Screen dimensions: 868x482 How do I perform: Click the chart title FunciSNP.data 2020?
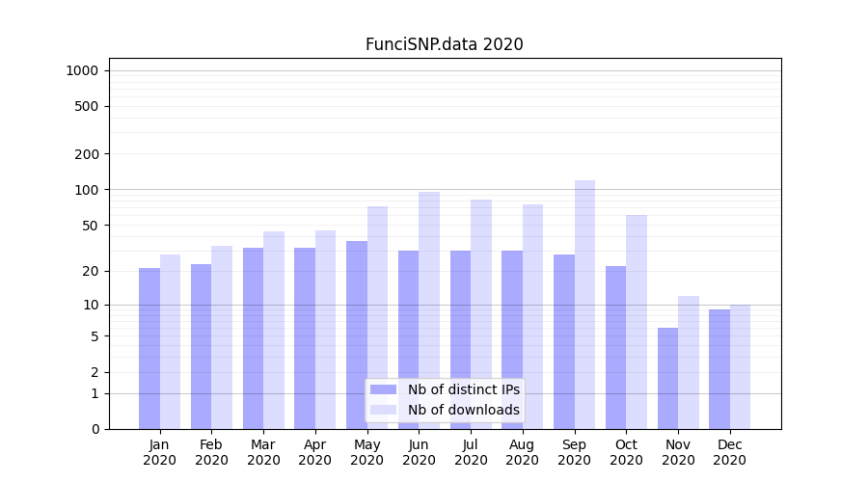coord(444,44)
